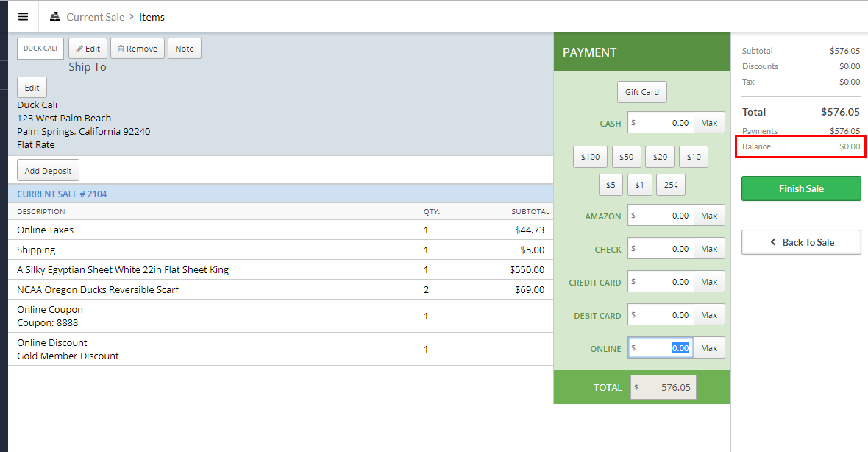
Task: Add $50 cash bill
Action: [627, 157]
